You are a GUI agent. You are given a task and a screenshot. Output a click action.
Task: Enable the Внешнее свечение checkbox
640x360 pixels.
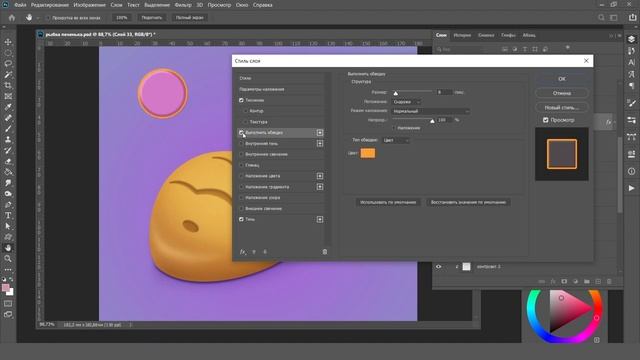click(x=241, y=209)
